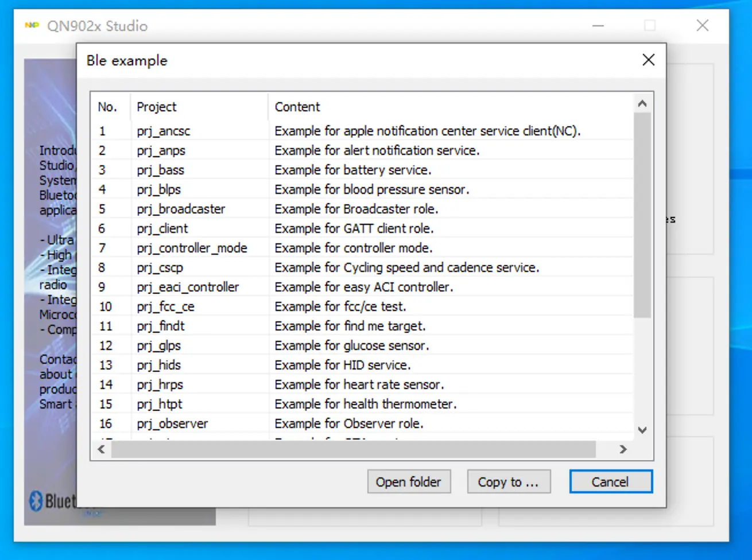
Task: Close the Ble example dialog
Action: pyautogui.click(x=649, y=60)
